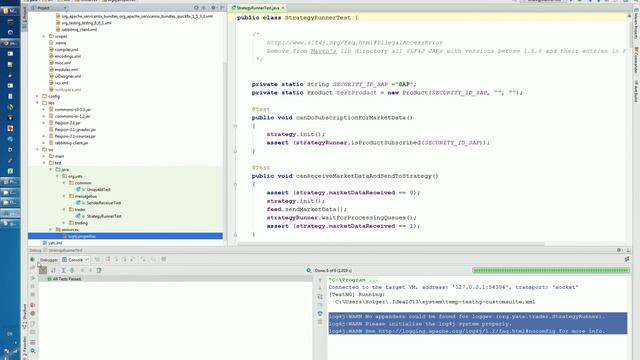Click the resume program arrow in debug sidebar
Image resolution: width=640 pixels, height=360 pixels.
point(33,278)
